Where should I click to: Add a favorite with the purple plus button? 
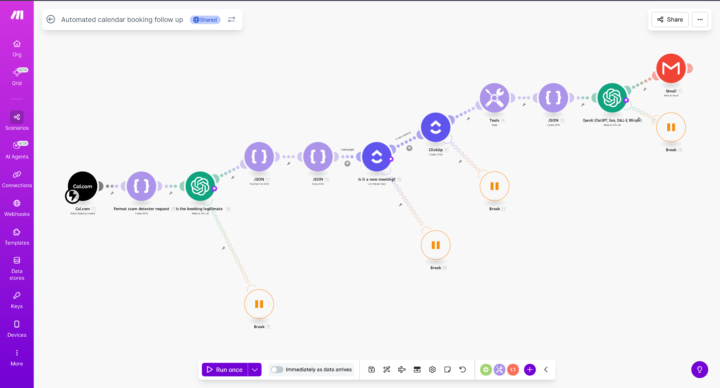coord(529,370)
